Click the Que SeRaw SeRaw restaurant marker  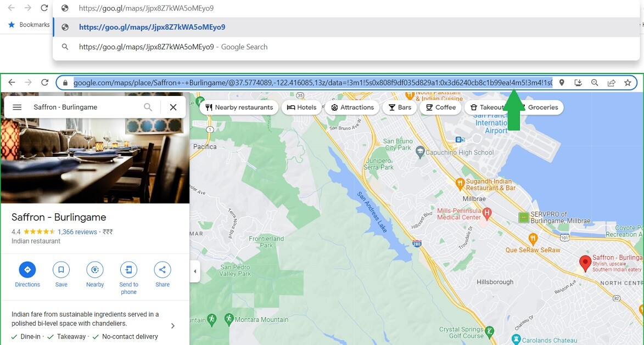533,239
